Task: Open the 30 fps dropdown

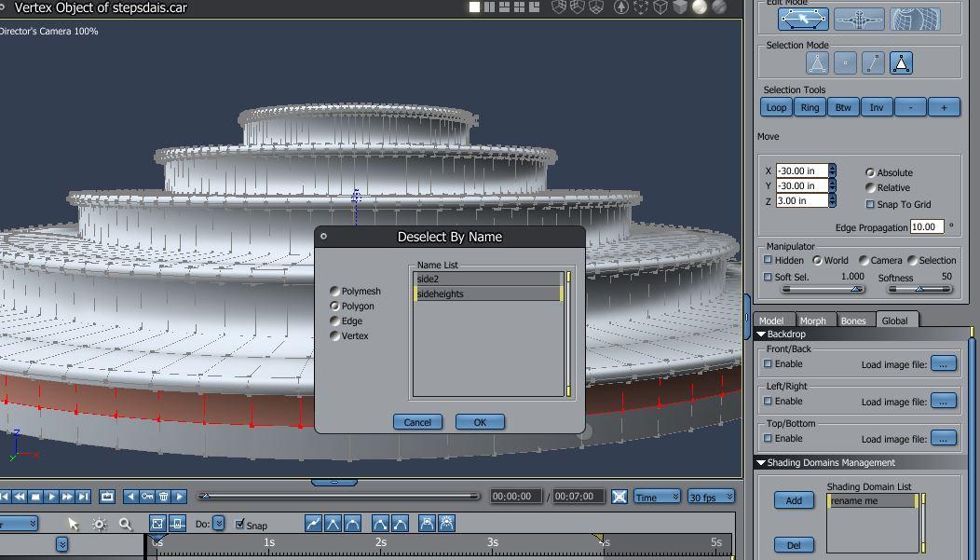Action: click(712, 497)
